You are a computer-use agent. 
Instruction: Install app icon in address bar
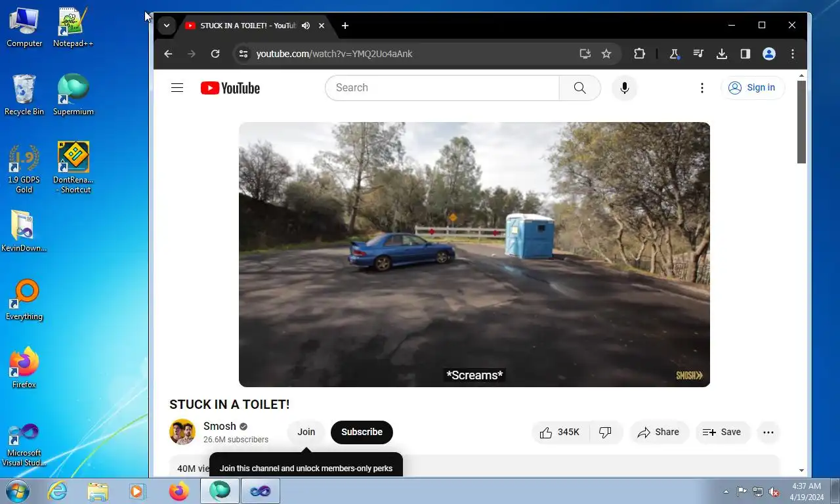pyautogui.click(x=585, y=54)
